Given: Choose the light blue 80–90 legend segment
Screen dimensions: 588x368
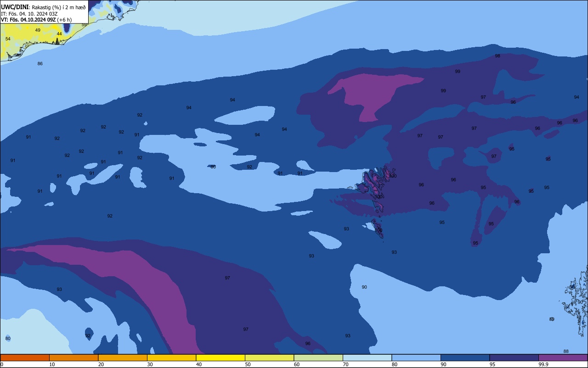Looking at the screenshot, I should click(x=416, y=357).
